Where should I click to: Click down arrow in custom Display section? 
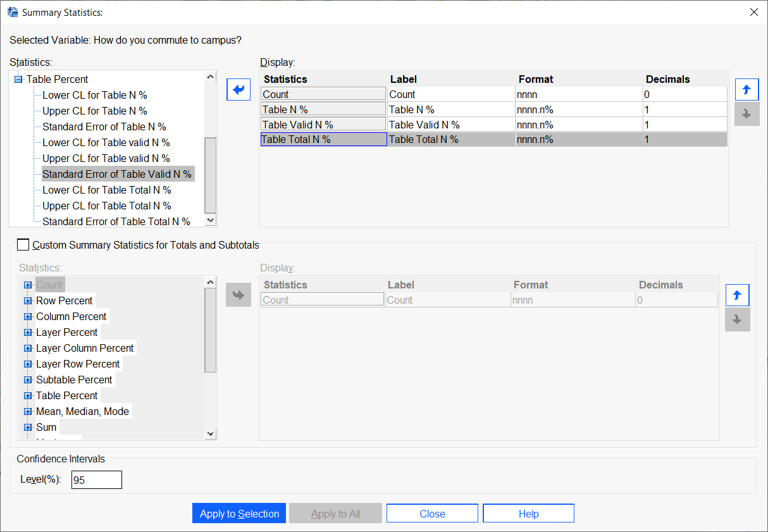[737, 319]
